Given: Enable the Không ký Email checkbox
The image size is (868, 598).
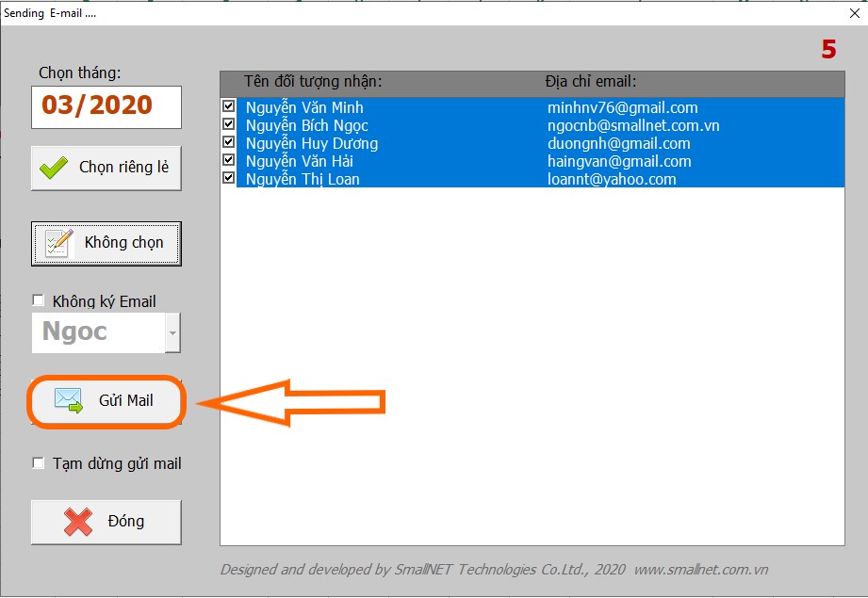Looking at the screenshot, I should (x=39, y=301).
